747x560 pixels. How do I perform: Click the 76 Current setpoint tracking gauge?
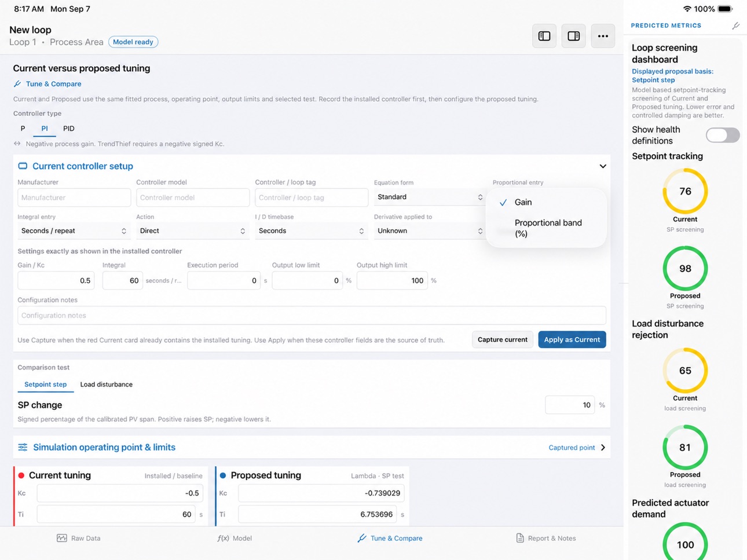point(685,192)
